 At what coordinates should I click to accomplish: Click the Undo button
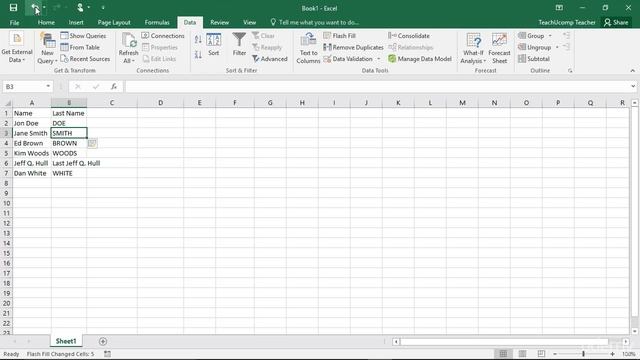[35, 8]
